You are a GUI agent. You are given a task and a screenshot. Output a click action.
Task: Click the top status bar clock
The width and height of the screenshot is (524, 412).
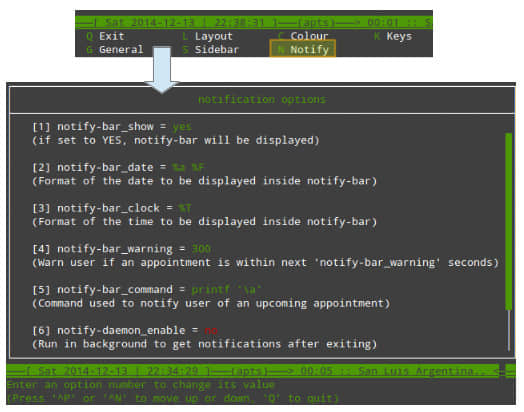[240, 23]
